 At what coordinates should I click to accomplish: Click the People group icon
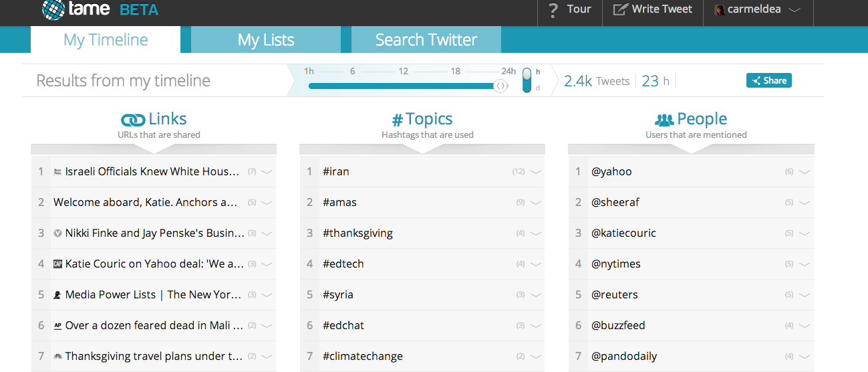point(664,120)
